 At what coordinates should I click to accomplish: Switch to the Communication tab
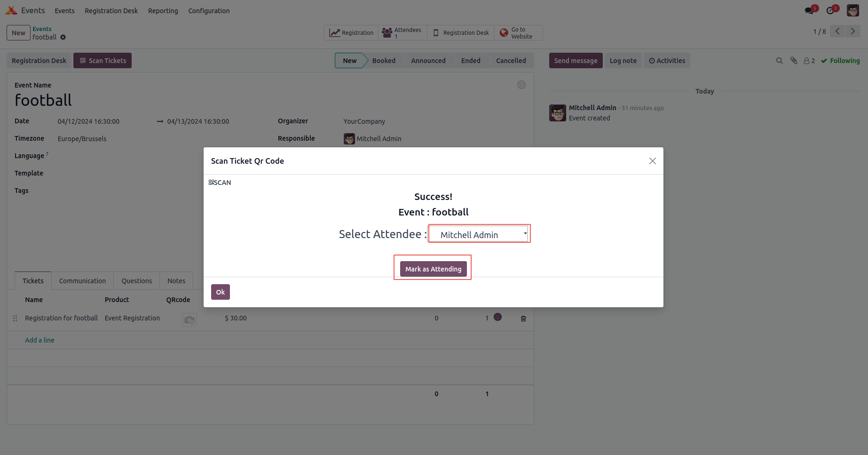click(82, 281)
